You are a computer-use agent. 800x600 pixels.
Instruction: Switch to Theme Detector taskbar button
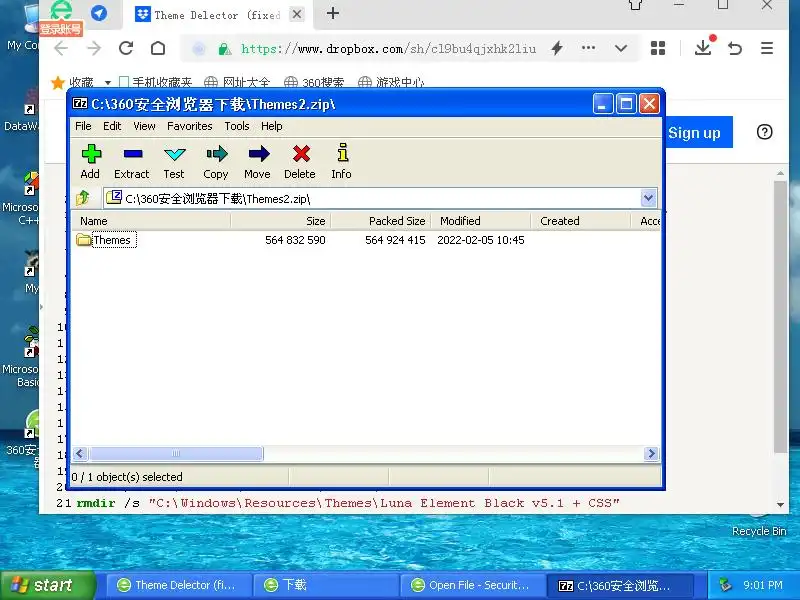(181, 585)
